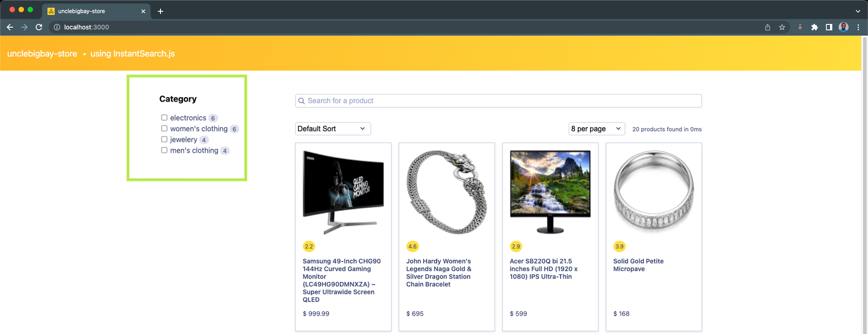Image resolution: width=868 pixels, height=334 pixels.
Task: Click the $ 999.99 price
Action: click(x=316, y=314)
